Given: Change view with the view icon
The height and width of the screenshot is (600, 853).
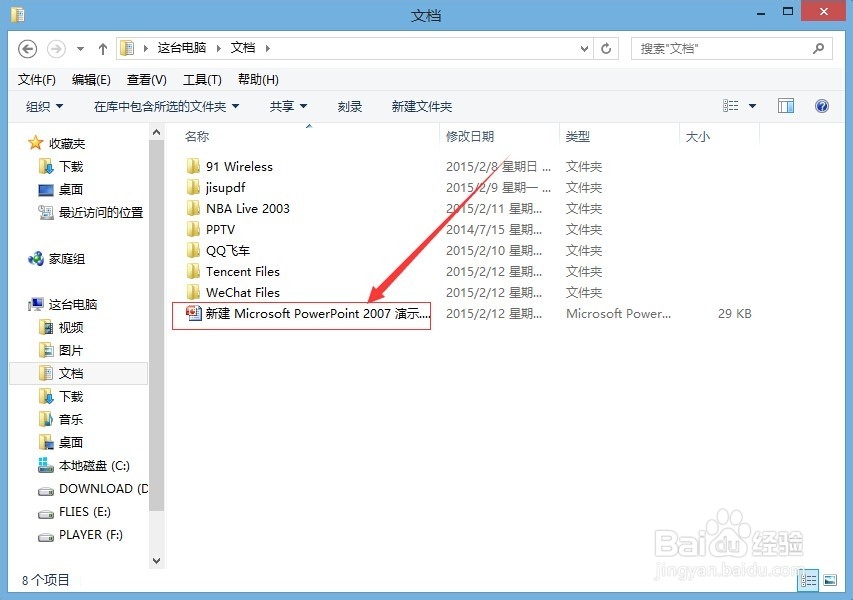Looking at the screenshot, I should (x=731, y=106).
